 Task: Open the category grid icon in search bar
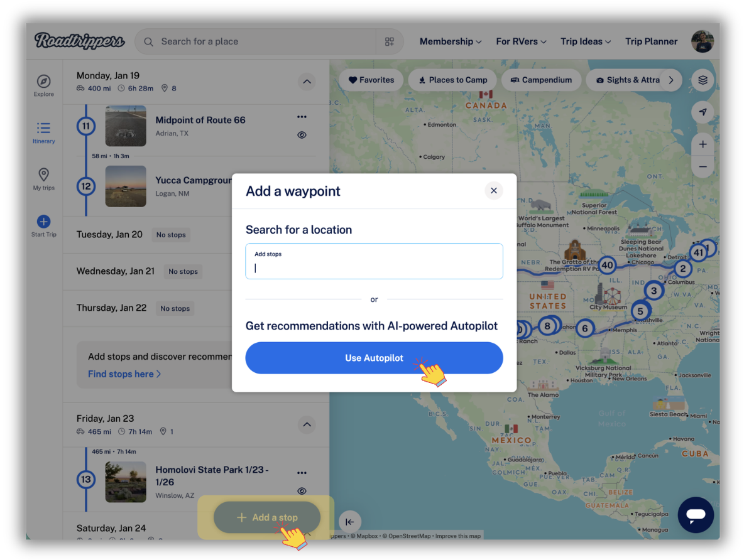390,42
